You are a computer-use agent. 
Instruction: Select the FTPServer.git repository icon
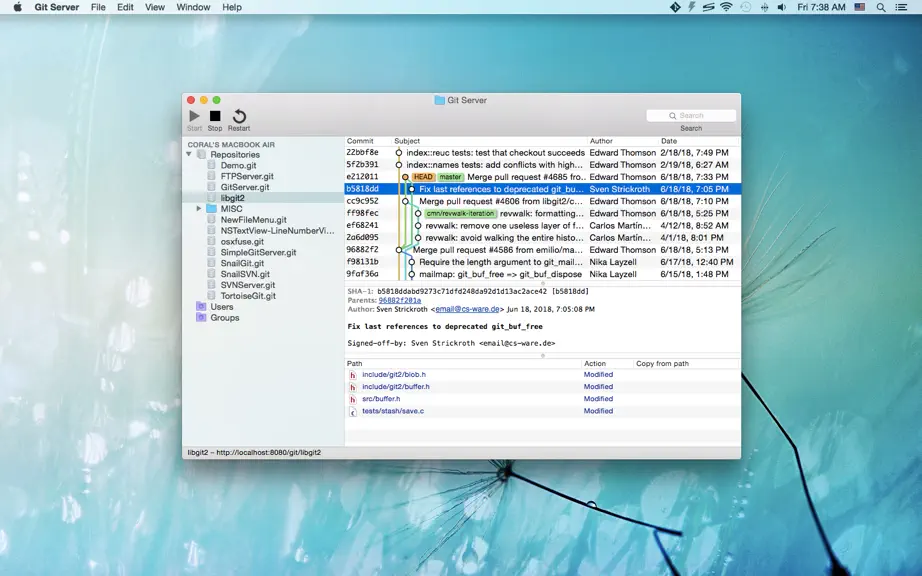212,176
